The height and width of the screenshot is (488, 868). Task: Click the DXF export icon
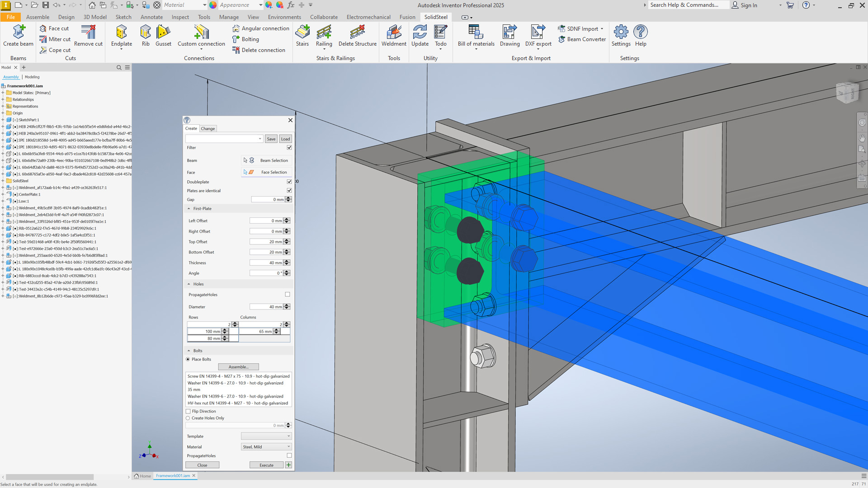click(538, 33)
